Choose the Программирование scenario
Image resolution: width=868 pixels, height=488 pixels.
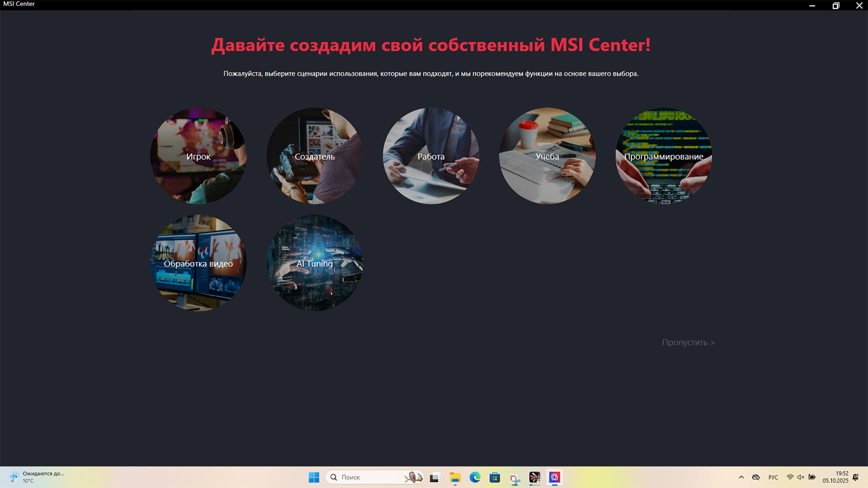[x=663, y=156]
